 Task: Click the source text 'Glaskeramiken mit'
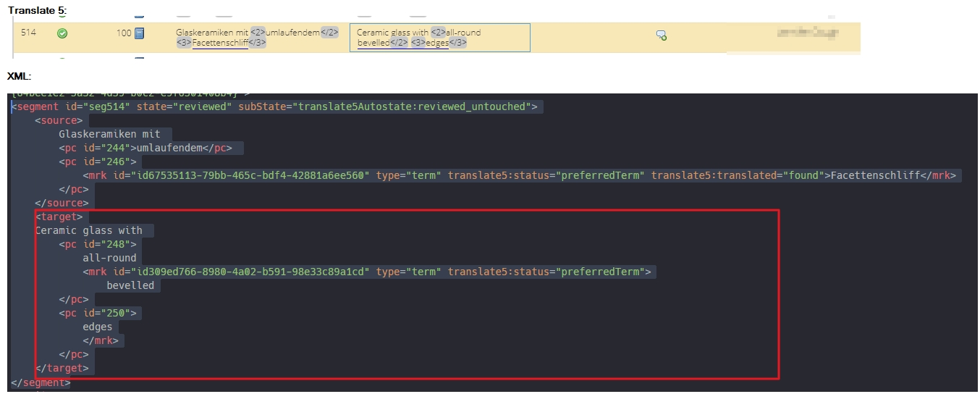tap(211, 33)
